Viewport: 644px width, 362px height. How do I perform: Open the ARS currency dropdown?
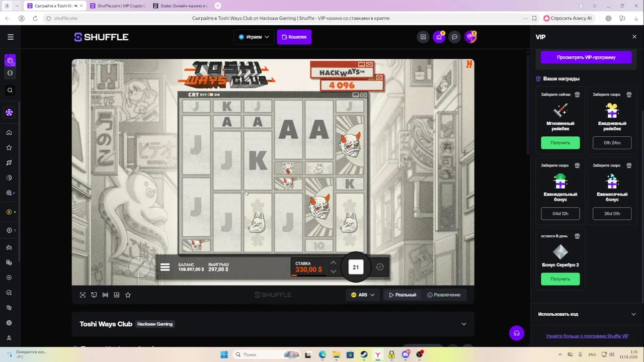[x=363, y=295]
